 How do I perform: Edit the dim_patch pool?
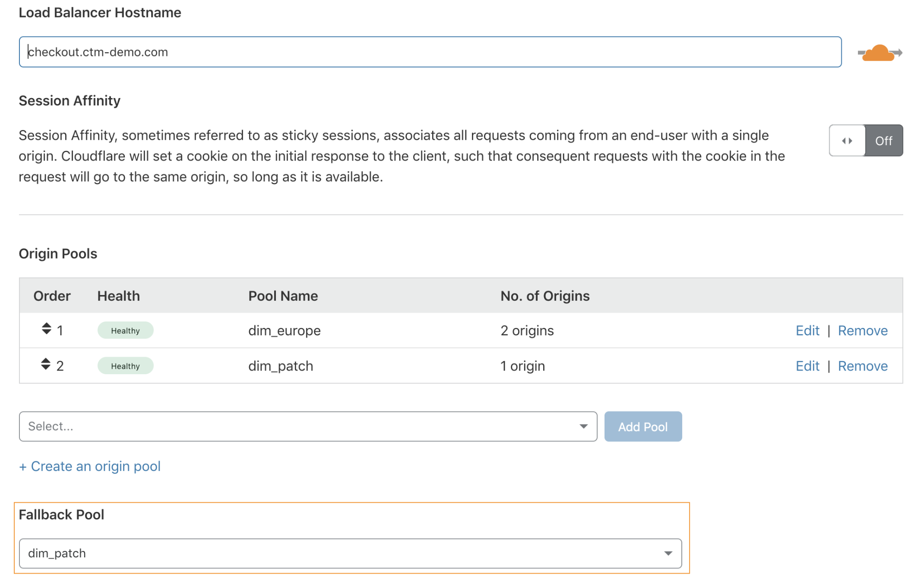point(807,366)
